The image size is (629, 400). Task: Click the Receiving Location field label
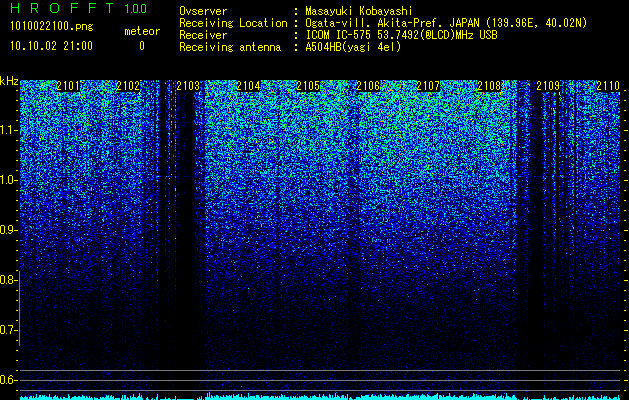[233, 23]
